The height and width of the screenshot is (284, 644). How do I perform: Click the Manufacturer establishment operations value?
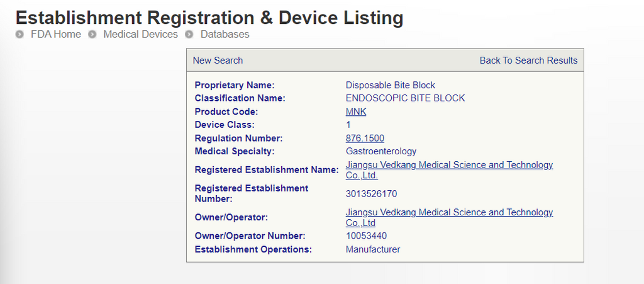pyautogui.click(x=373, y=249)
